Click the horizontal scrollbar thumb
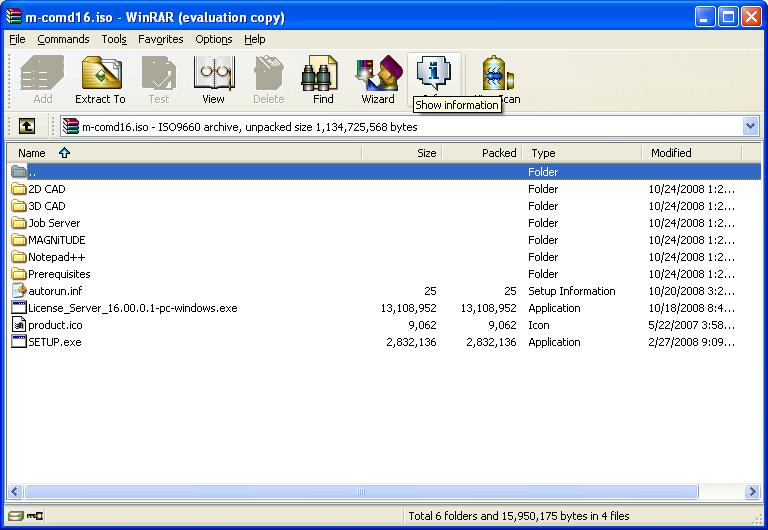The height and width of the screenshot is (530, 768). (361, 491)
